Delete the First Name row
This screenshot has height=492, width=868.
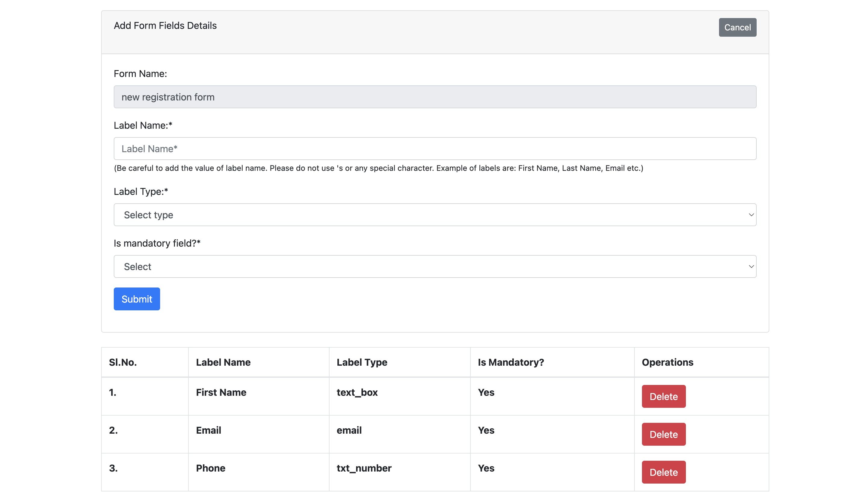click(x=663, y=396)
